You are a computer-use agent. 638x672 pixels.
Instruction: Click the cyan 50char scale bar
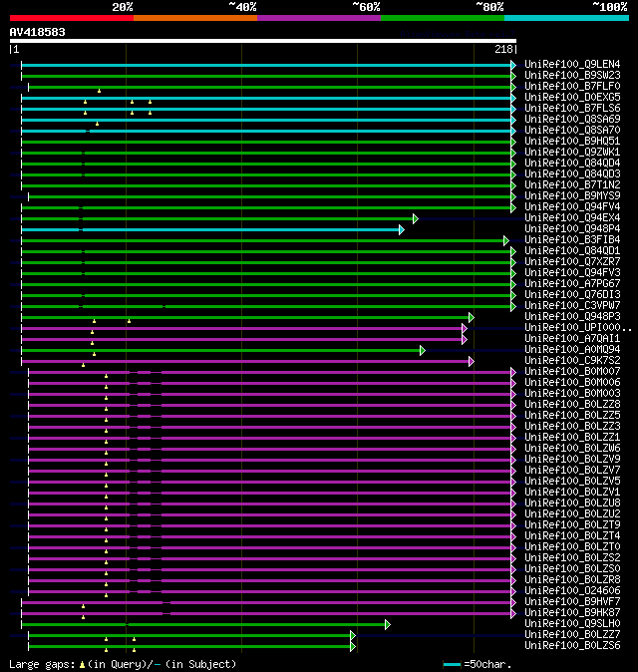click(452, 664)
